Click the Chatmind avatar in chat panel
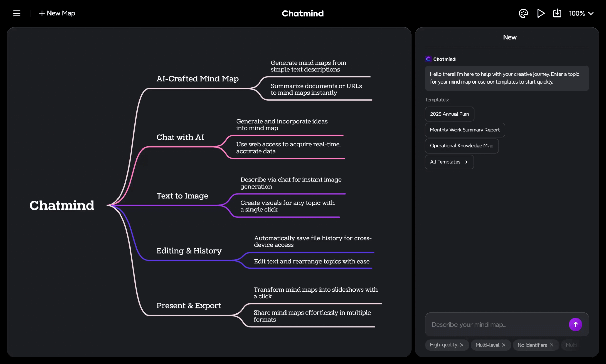The width and height of the screenshot is (606, 364). pyautogui.click(x=428, y=59)
